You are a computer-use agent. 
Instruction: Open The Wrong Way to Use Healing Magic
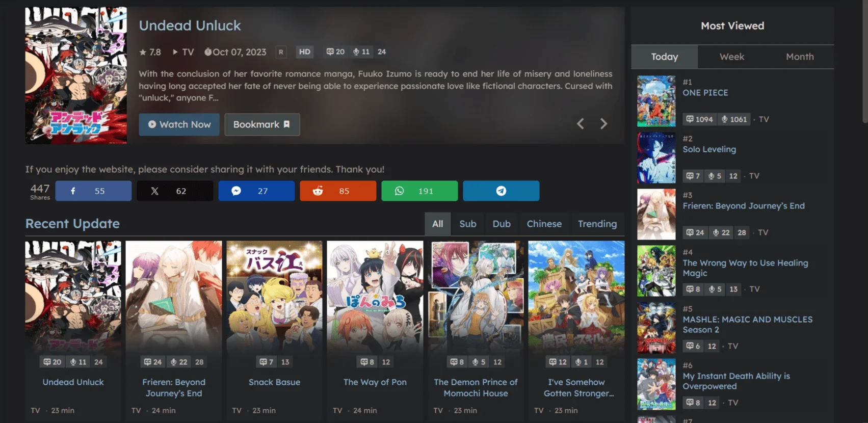coord(745,268)
